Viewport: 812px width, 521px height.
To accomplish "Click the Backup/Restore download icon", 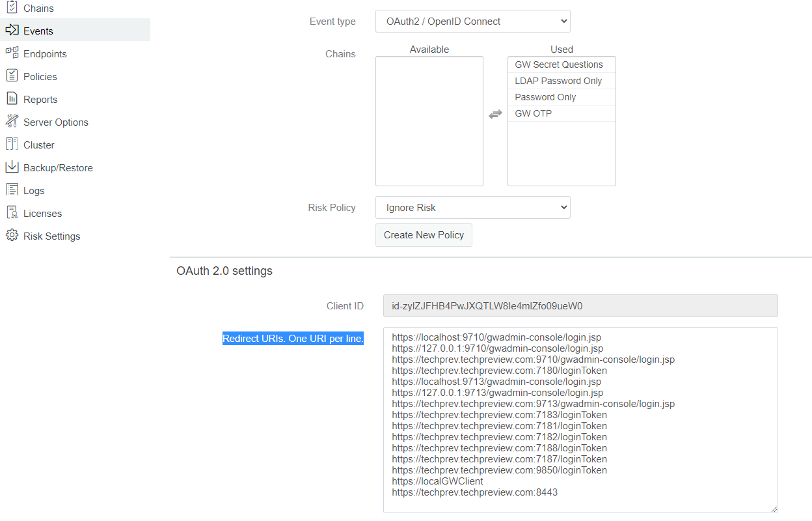I will tap(12, 167).
